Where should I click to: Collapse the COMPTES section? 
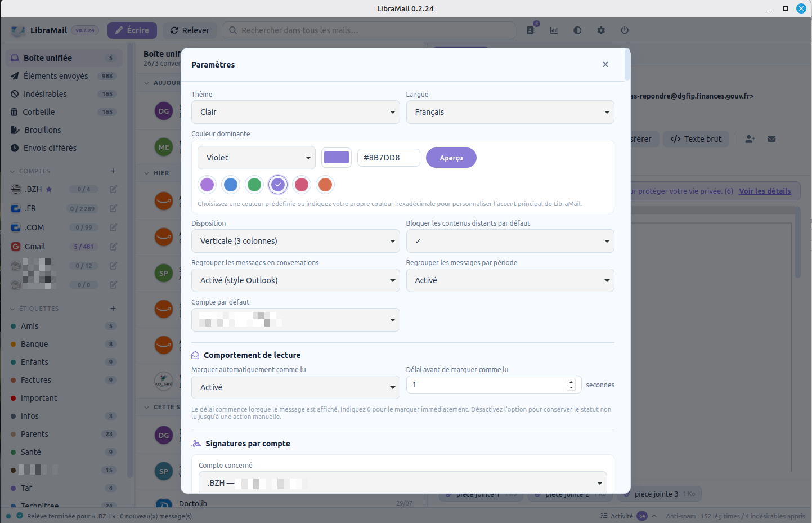12,171
